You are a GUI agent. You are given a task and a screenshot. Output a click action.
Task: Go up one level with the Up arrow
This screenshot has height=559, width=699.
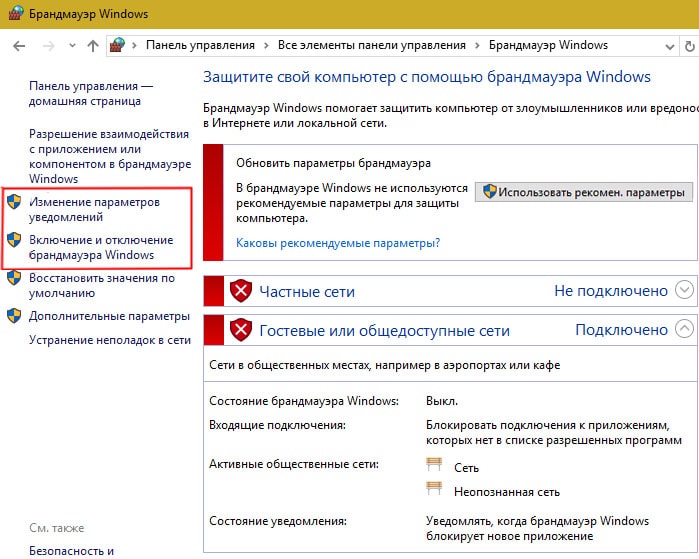[x=93, y=46]
